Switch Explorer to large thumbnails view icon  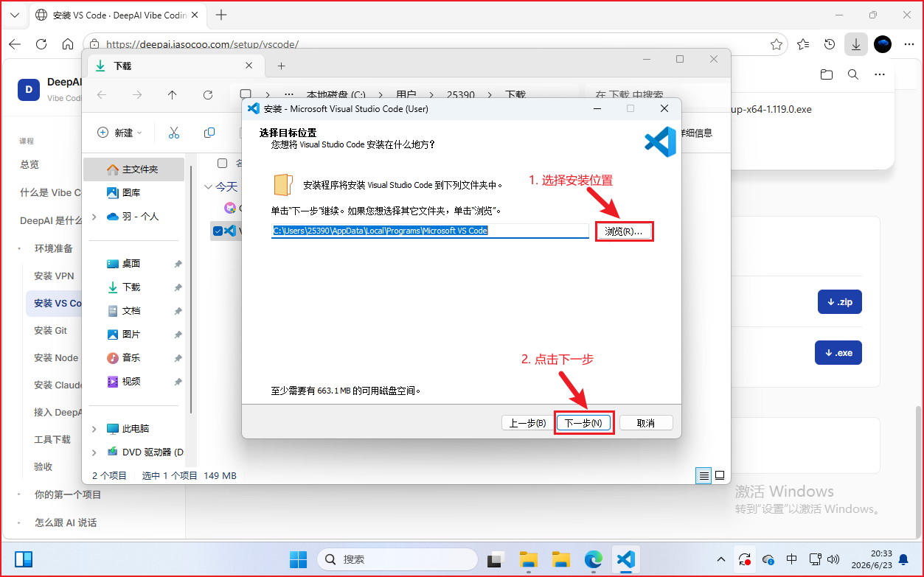(x=720, y=475)
